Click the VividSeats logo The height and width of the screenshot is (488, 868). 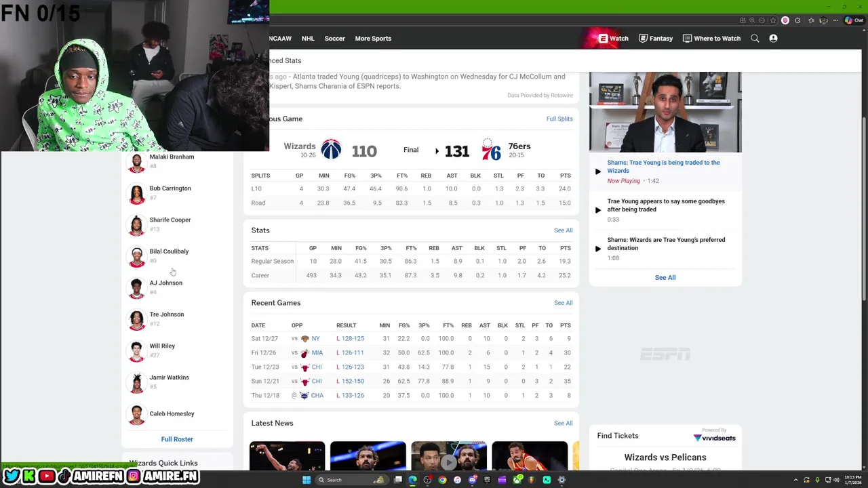coord(714,437)
